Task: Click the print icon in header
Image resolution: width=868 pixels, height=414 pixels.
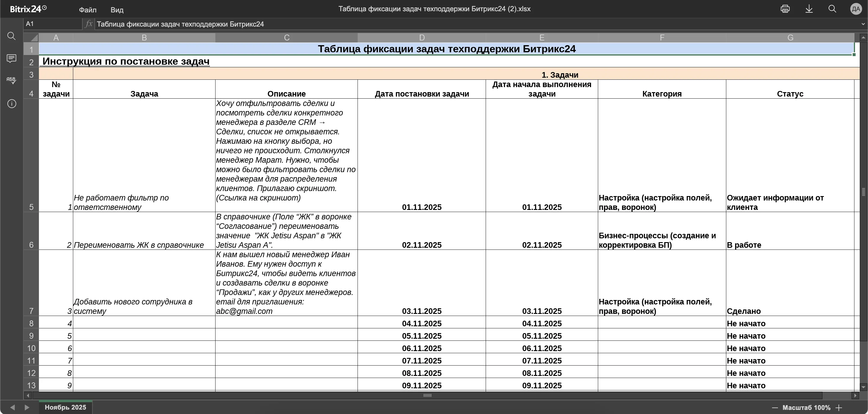Action: pos(785,9)
